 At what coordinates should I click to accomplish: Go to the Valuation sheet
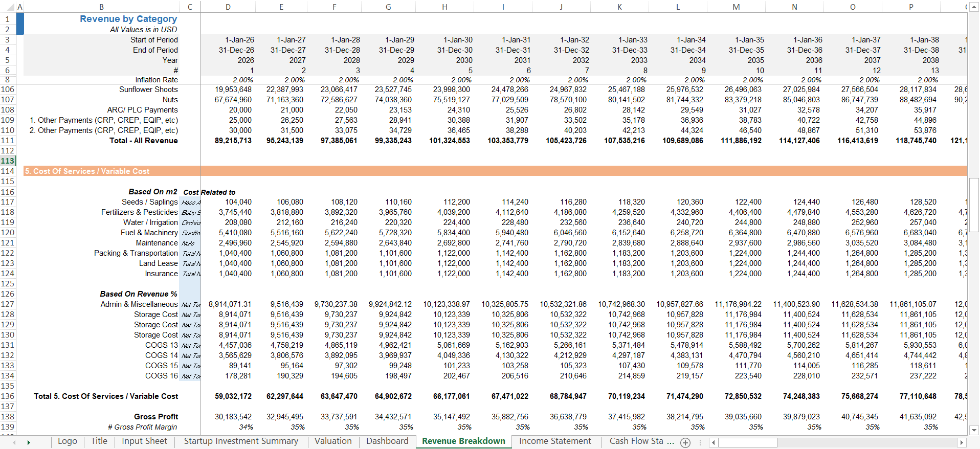click(x=333, y=441)
